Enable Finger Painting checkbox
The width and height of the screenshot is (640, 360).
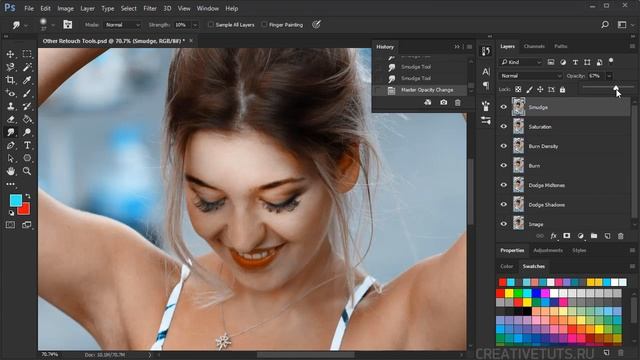click(x=264, y=25)
